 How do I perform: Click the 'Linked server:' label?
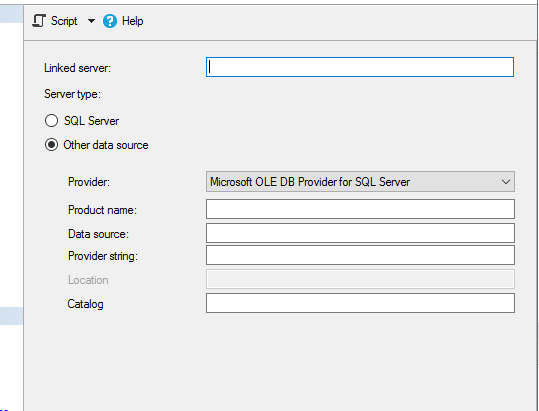(77, 68)
